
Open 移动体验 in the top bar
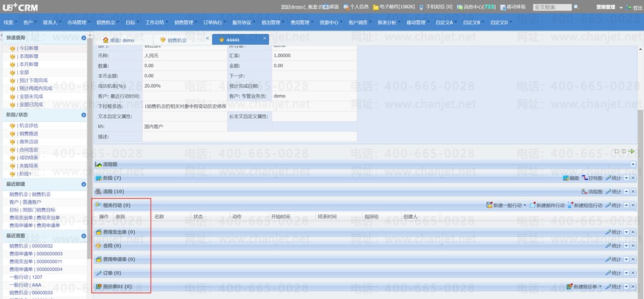(513, 7)
